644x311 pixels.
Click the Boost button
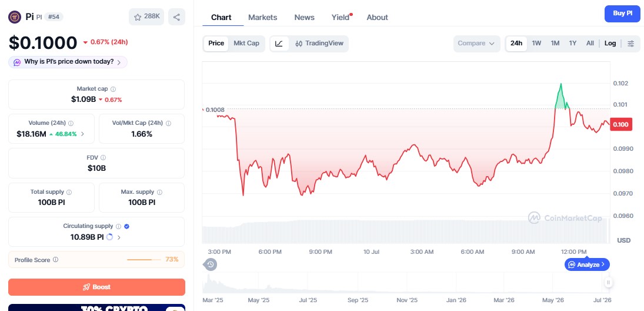[96, 287]
